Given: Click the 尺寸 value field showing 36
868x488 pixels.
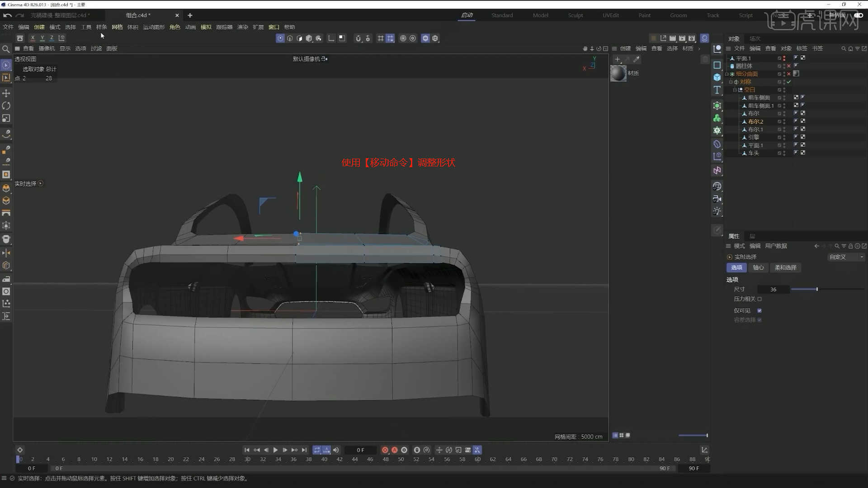Looking at the screenshot, I should click(x=773, y=289).
